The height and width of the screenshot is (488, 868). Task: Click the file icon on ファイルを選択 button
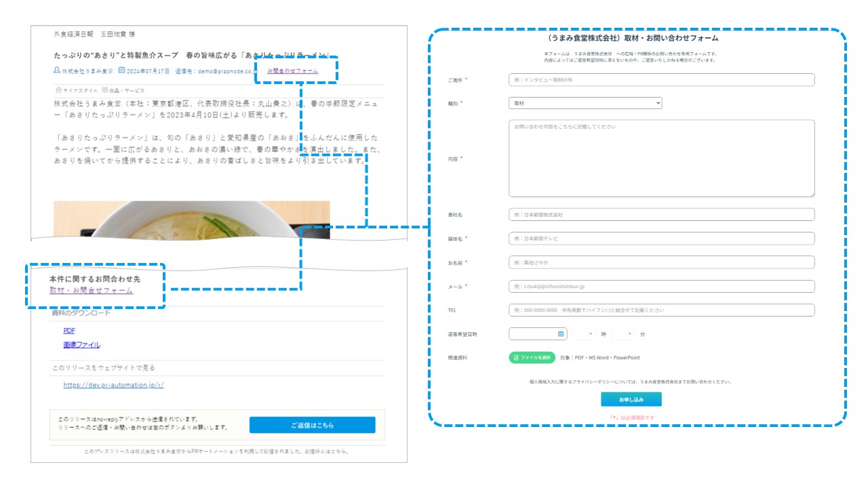click(516, 357)
